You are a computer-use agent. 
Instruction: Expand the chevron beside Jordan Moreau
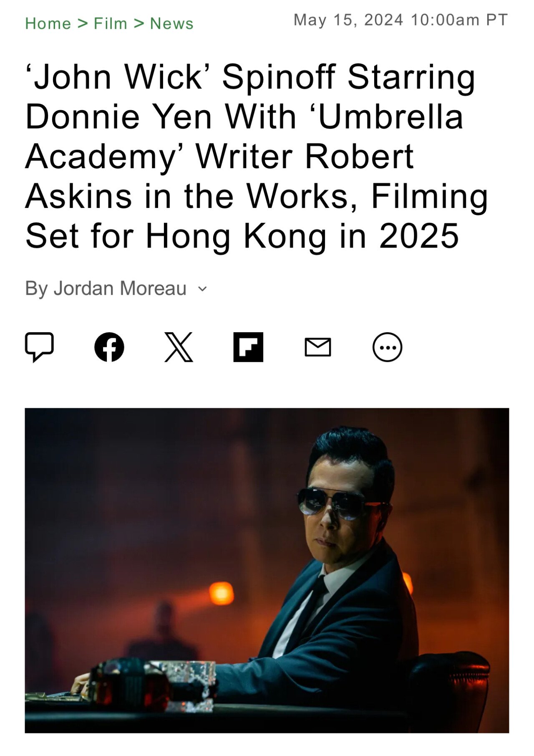pos(202,289)
